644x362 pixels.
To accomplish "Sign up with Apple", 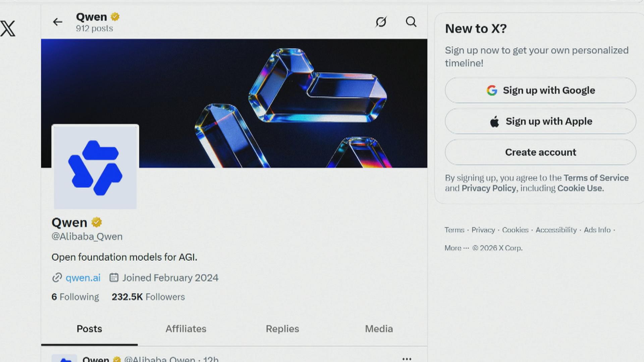I will pyautogui.click(x=541, y=121).
